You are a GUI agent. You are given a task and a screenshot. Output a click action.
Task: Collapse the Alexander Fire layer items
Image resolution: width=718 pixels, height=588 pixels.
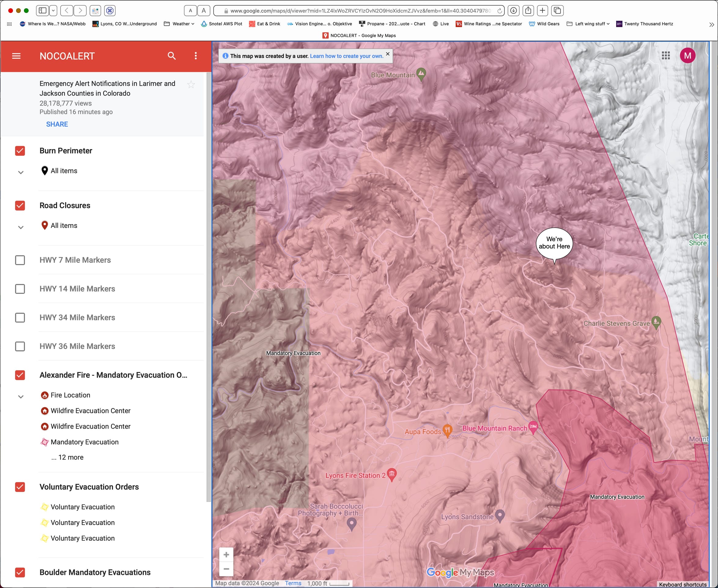[x=21, y=397]
